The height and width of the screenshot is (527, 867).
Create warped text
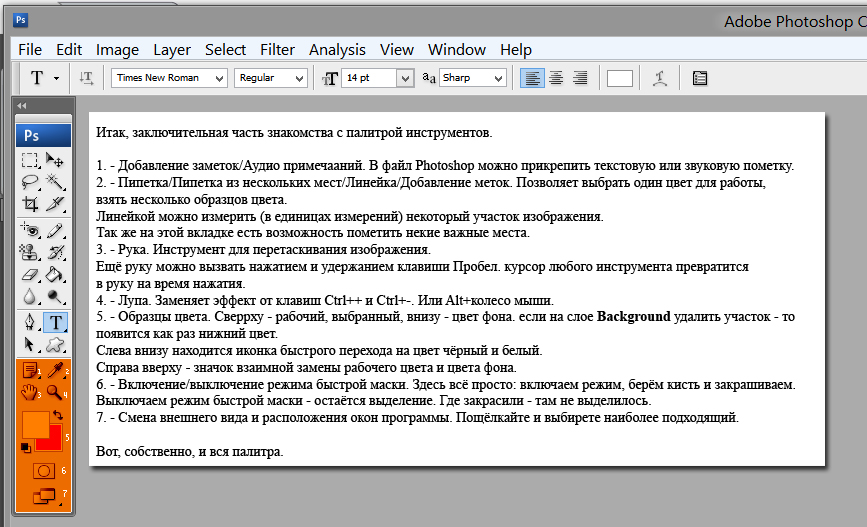(x=660, y=78)
